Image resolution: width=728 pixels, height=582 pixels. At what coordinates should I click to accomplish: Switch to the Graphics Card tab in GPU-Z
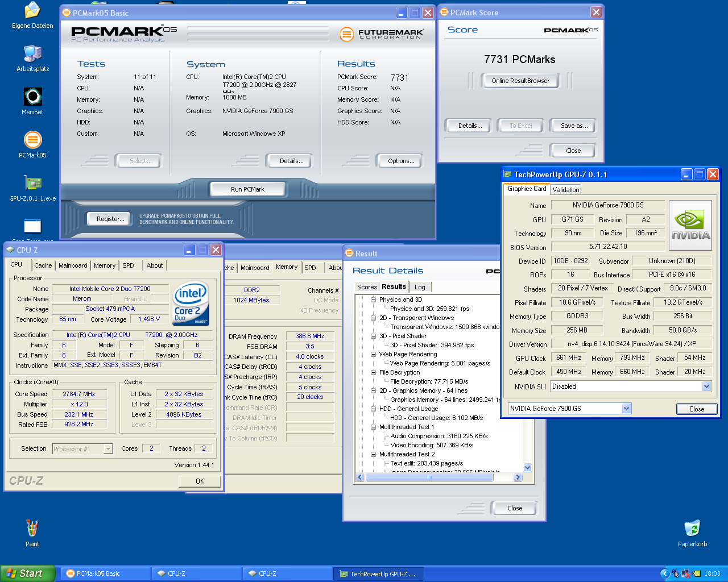(x=527, y=189)
